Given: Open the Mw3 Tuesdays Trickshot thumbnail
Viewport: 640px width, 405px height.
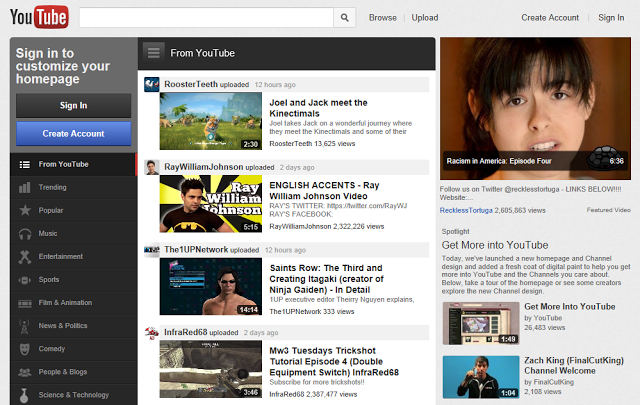Looking at the screenshot, I should coord(211,369).
